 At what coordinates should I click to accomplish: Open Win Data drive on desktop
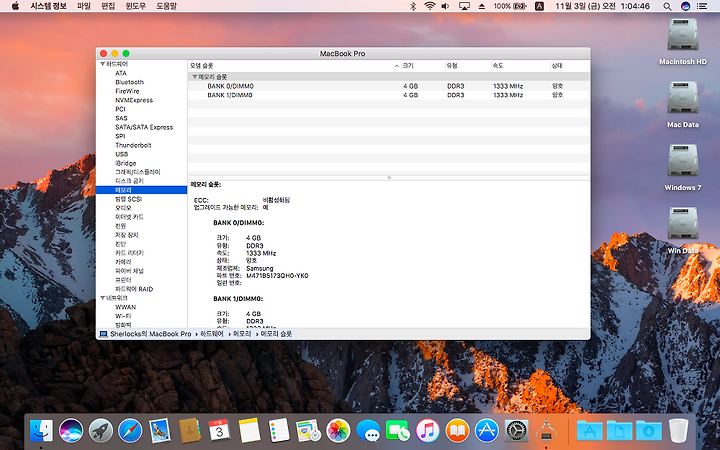pyautogui.click(x=683, y=223)
